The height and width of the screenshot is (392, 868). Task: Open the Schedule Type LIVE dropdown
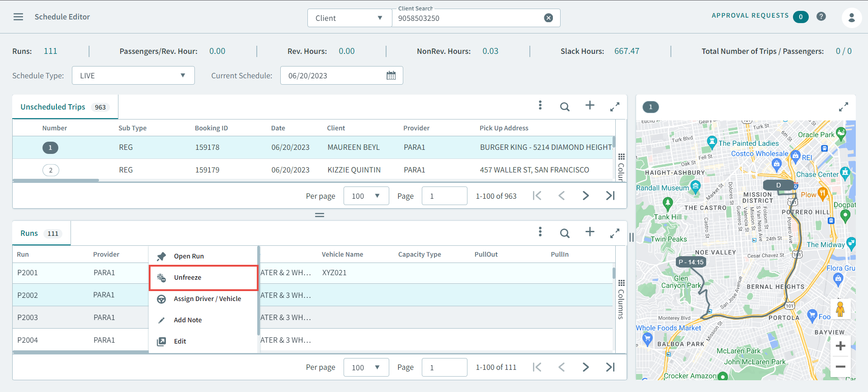(133, 76)
